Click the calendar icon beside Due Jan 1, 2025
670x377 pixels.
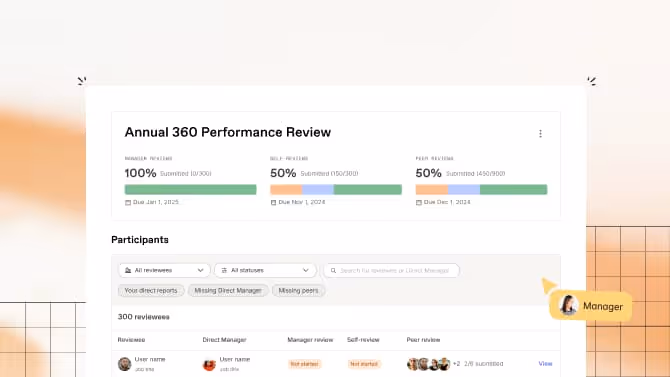click(128, 202)
